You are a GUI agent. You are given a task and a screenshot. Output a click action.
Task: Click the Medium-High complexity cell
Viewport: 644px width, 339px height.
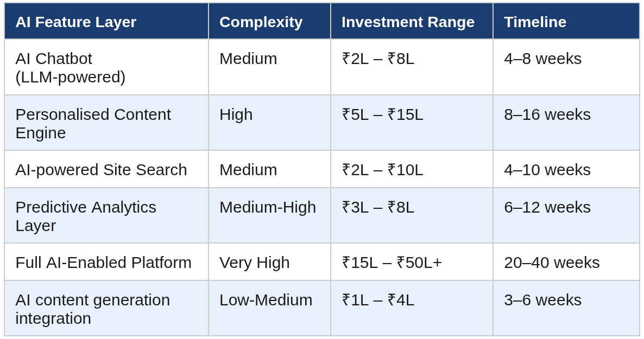pos(268,207)
